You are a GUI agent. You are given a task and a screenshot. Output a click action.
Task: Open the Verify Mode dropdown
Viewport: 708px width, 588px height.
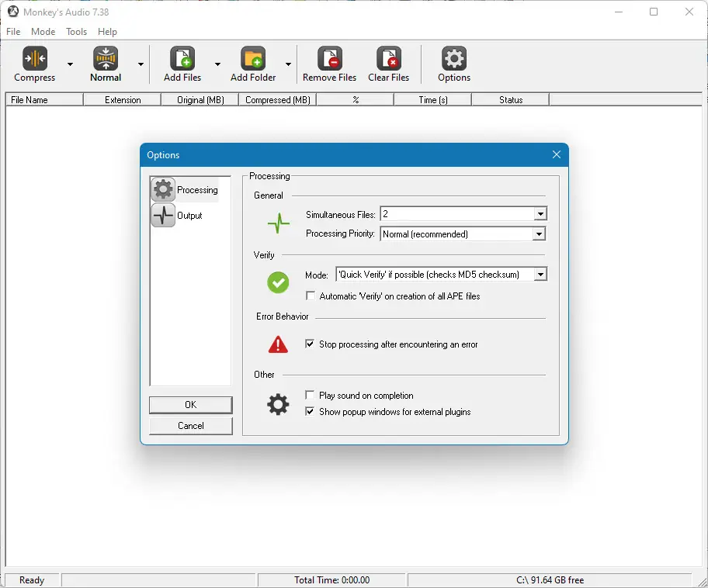(x=442, y=275)
